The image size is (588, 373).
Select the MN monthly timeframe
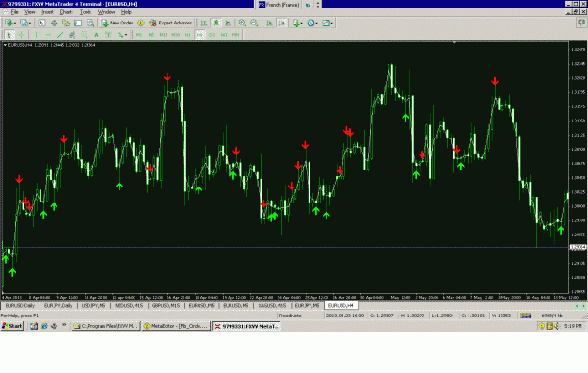235,35
